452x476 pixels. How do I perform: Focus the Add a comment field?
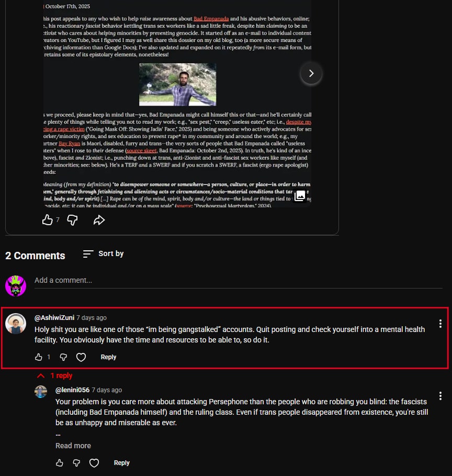click(x=239, y=281)
